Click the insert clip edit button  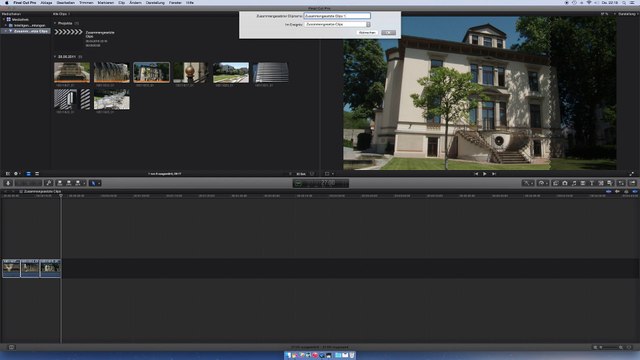point(69,183)
